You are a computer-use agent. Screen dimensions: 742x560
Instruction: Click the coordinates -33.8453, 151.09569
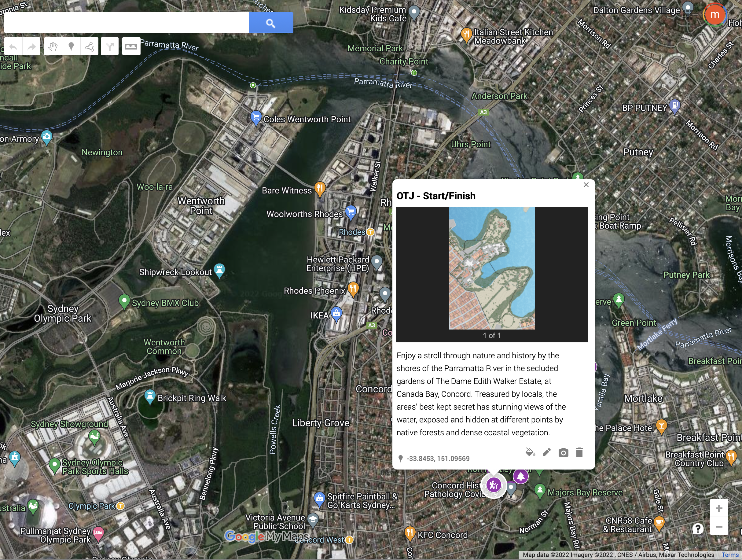(x=438, y=458)
